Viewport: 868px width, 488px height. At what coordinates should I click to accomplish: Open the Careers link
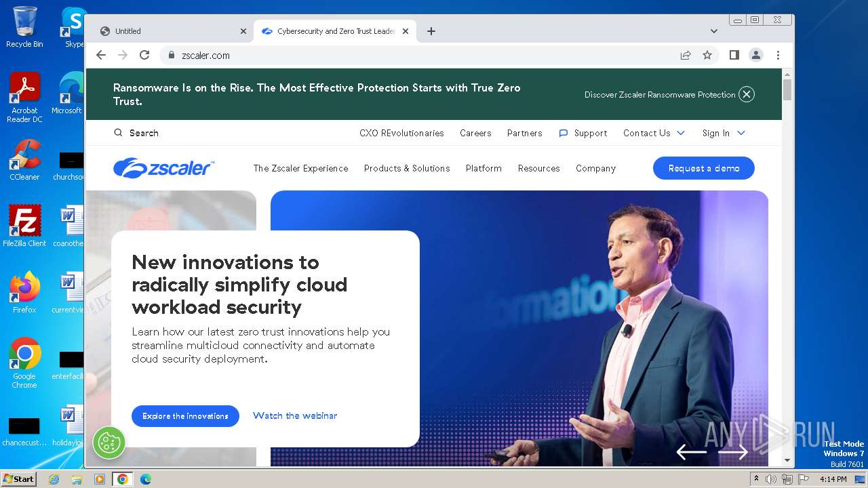coord(475,133)
